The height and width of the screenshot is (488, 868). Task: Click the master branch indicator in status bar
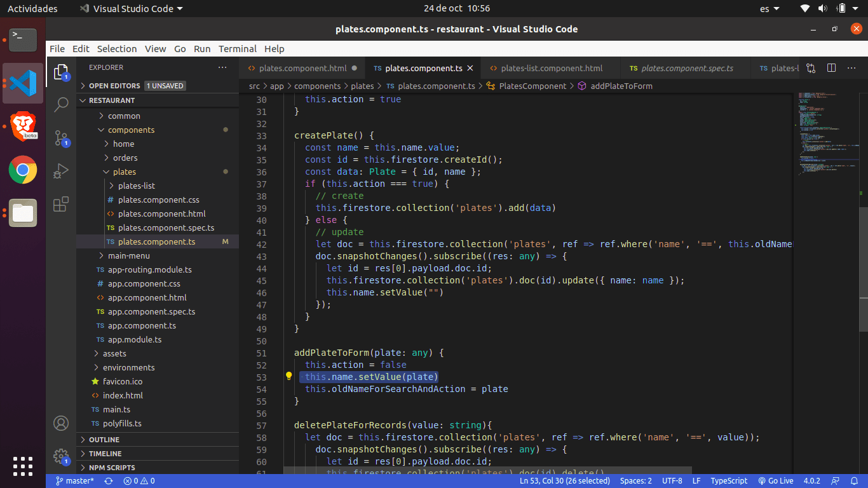[74, 481]
